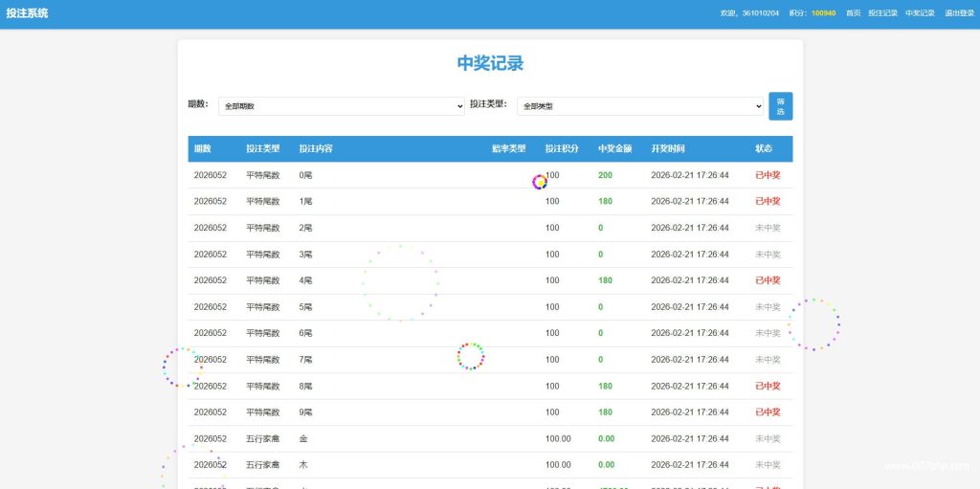Screen dimensions: 980x489
Task: Select the 8尾 bet content cell
Action: pos(305,387)
